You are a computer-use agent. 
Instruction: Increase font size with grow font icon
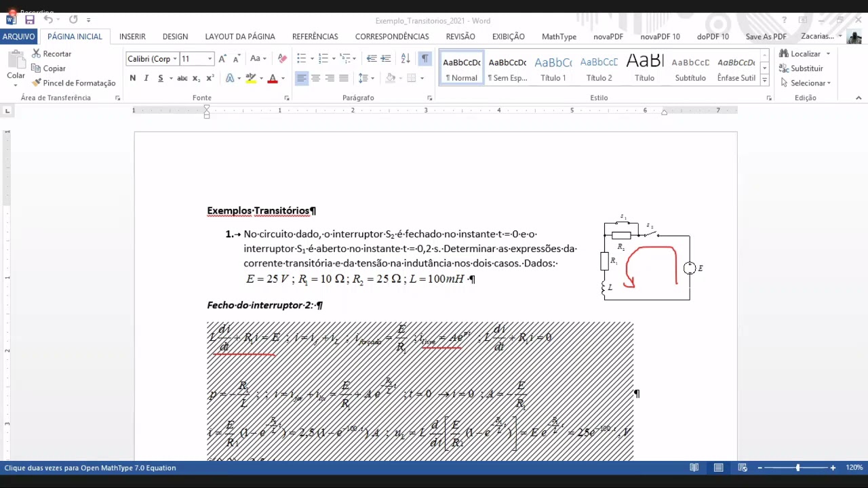coord(222,59)
